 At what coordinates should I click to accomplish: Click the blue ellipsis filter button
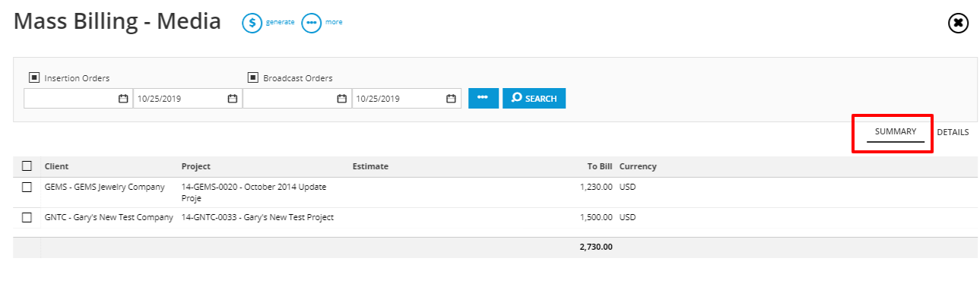click(x=483, y=99)
